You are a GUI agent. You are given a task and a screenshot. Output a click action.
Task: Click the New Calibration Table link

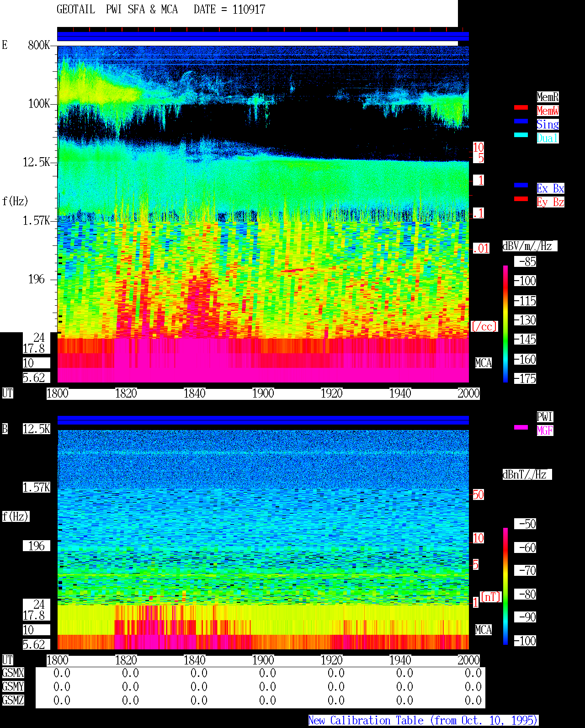423,720
